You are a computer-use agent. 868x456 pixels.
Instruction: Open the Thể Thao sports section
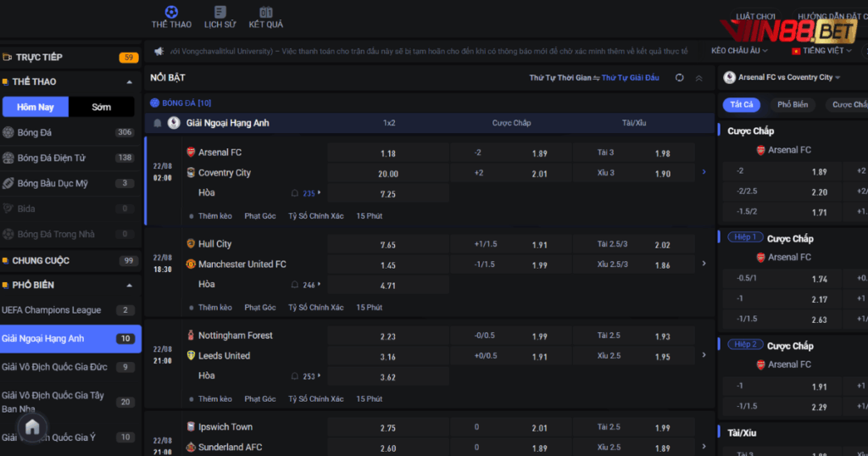pos(171,17)
